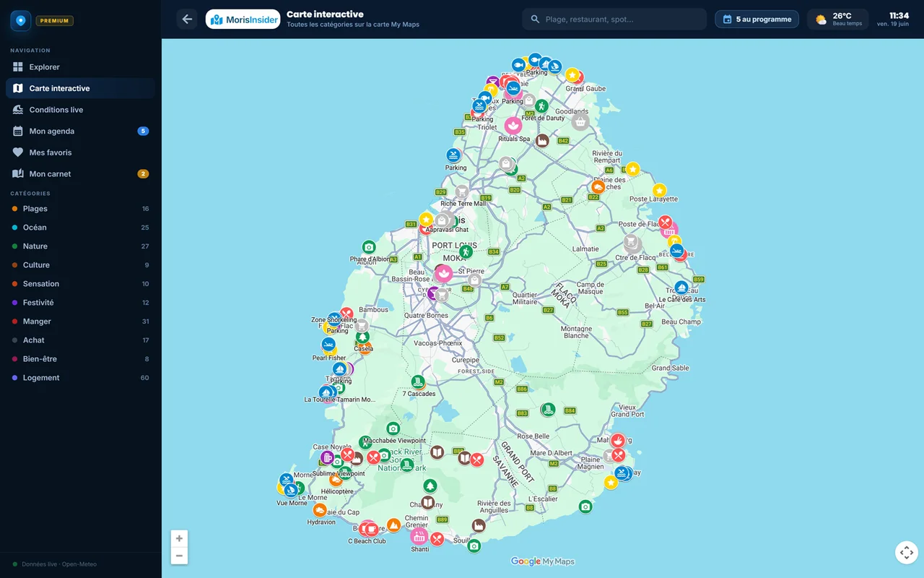Image resolution: width=924 pixels, height=578 pixels.
Task: Open the brown factory marker near Rivière des Anguilles
Action: [478, 525]
